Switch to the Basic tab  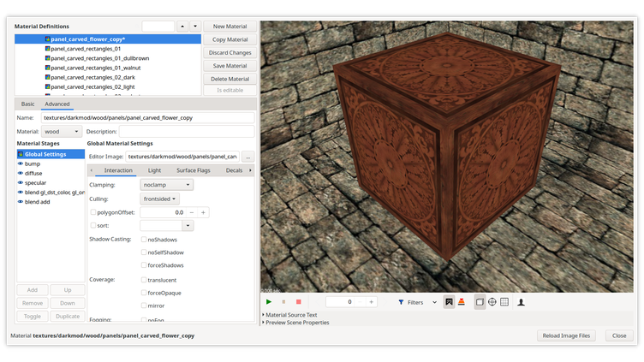click(28, 104)
